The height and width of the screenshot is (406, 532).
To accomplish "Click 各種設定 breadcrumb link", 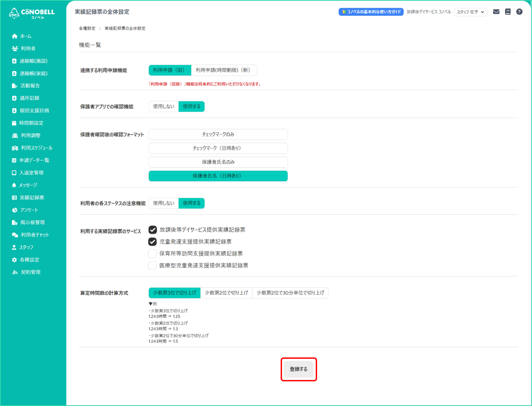I will point(87,28).
